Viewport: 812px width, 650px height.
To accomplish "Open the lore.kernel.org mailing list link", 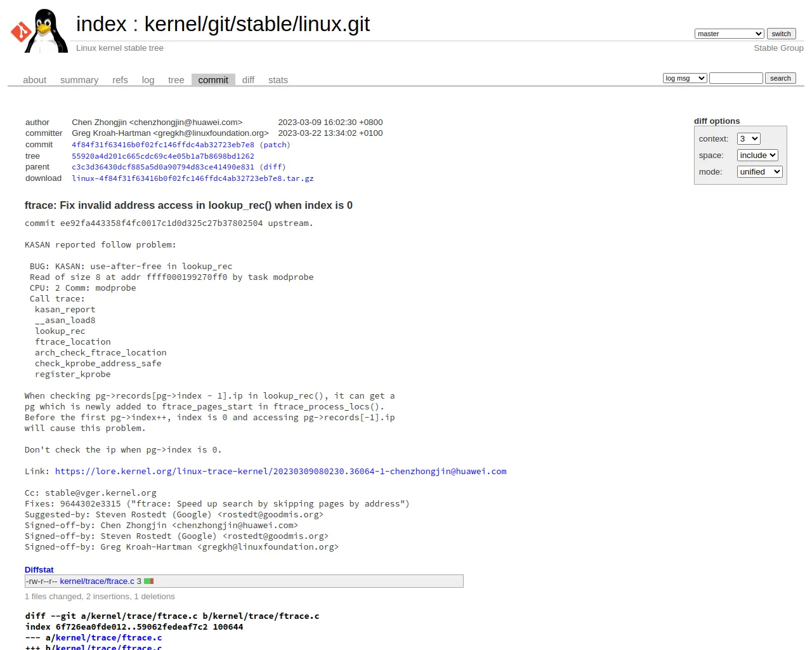I will (x=280, y=472).
